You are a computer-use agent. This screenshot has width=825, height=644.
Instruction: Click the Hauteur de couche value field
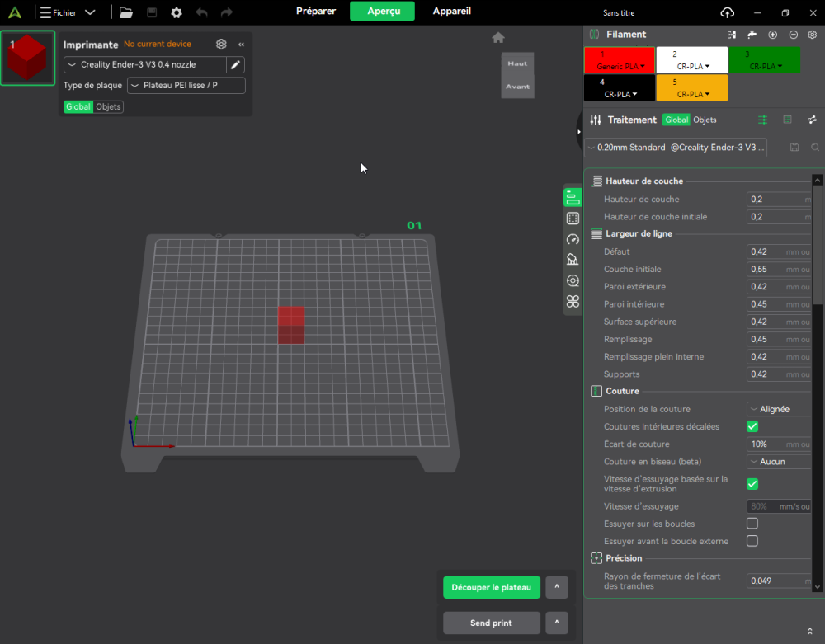[x=779, y=200]
